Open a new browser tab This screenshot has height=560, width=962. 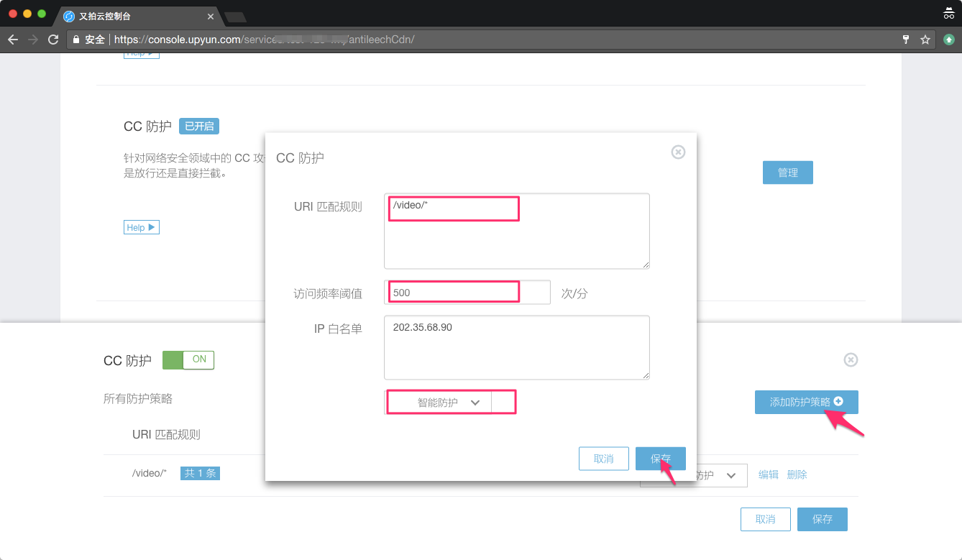235,17
